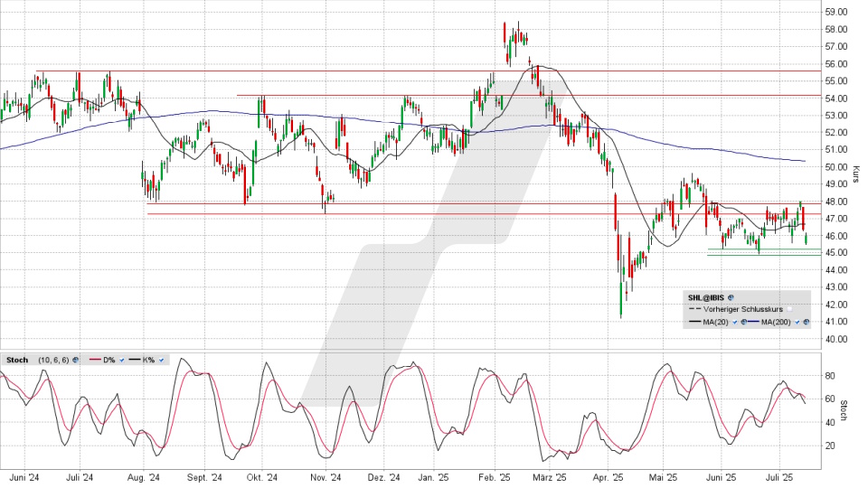The width and height of the screenshot is (868, 488).
Task: Click the 50.00 price axis label
Action: (835, 166)
